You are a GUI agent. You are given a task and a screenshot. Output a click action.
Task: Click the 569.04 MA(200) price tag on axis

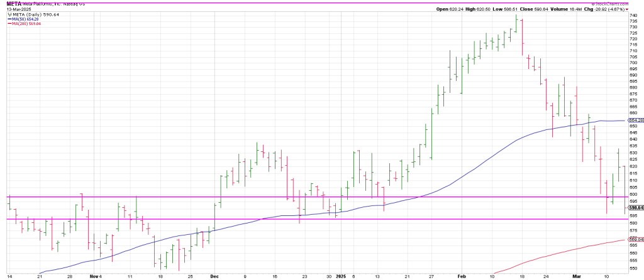[636, 239]
